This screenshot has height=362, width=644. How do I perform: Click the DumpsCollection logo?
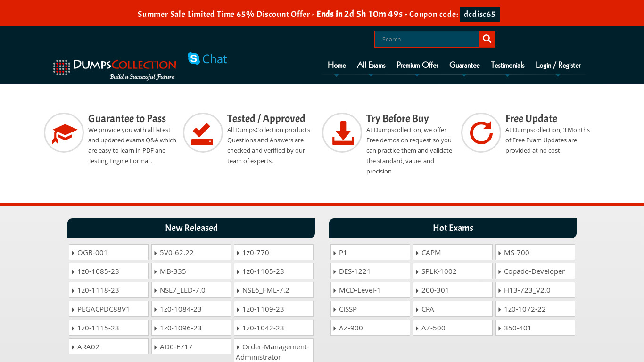pyautogui.click(x=115, y=69)
